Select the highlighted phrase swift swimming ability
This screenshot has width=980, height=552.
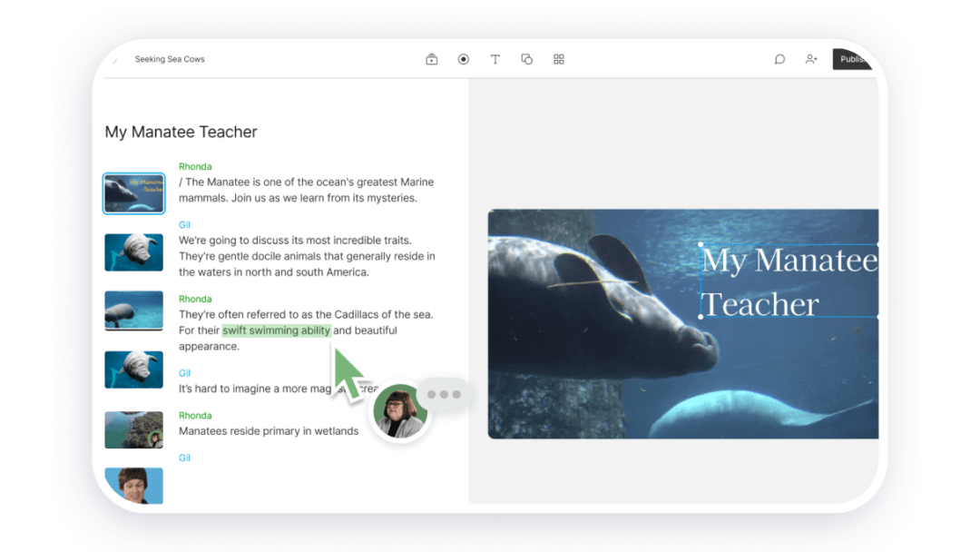point(276,330)
